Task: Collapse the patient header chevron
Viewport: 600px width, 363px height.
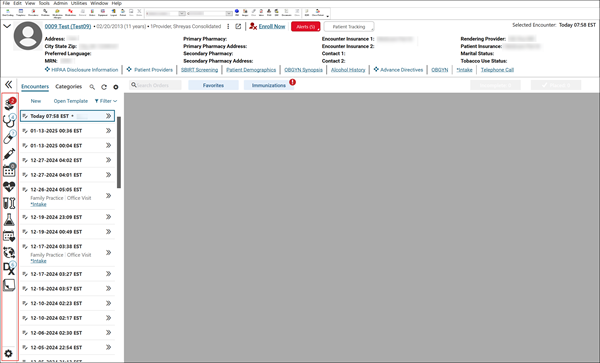Action: (x=7, y=26)
